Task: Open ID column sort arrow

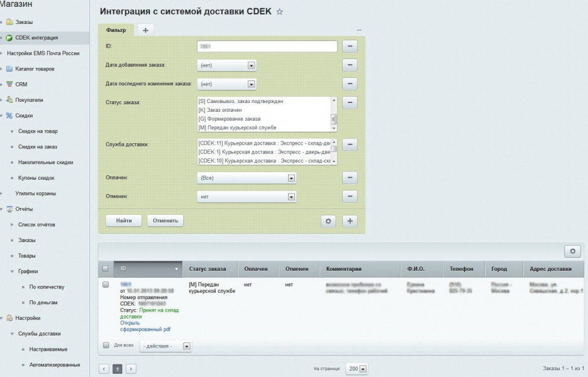Action: (176, 269)
